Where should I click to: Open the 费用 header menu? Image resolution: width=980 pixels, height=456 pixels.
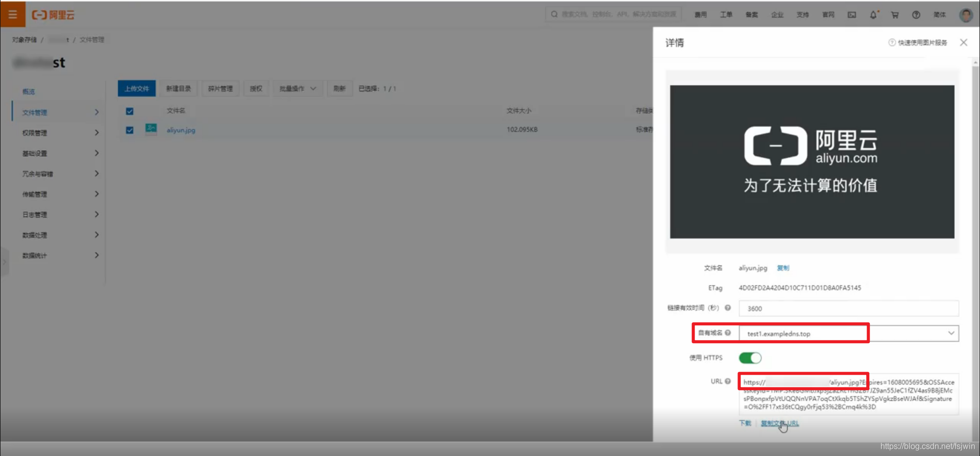coord(700,15)
